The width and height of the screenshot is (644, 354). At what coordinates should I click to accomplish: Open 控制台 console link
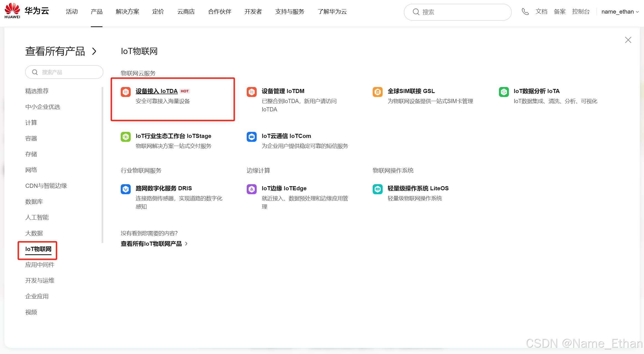pos(581,12)
